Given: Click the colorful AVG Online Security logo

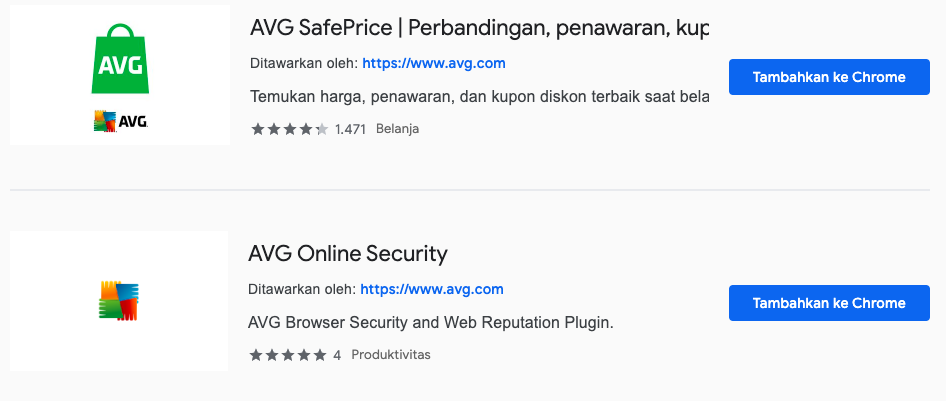Looking at the screenshot, I should [120, 300].
